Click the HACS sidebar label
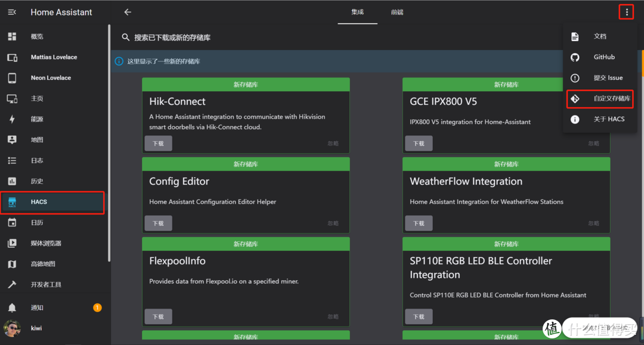644x345 pixels. click(x=39, y=202)
